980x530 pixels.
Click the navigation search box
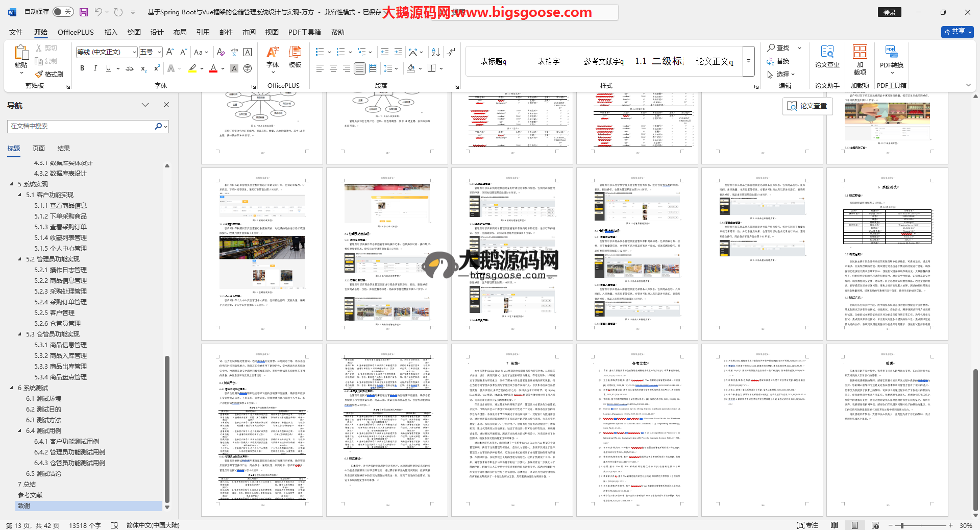82,126
